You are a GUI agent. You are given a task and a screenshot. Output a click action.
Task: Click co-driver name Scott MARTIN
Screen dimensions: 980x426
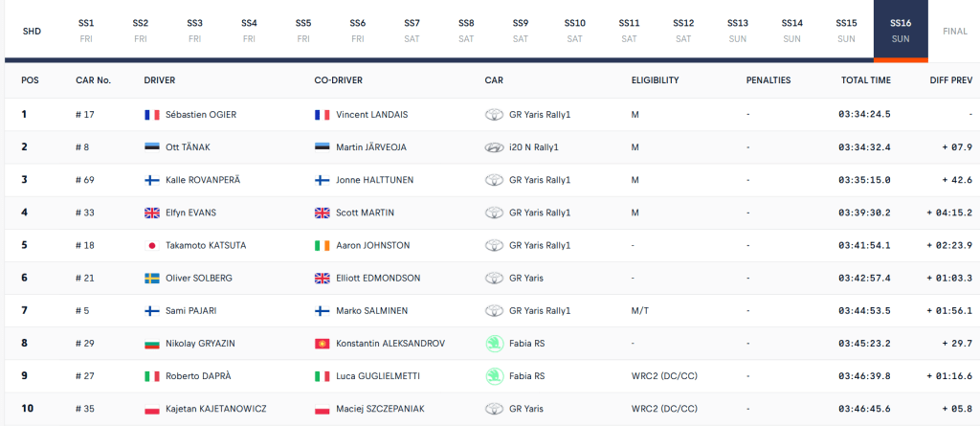pos(365,213)
